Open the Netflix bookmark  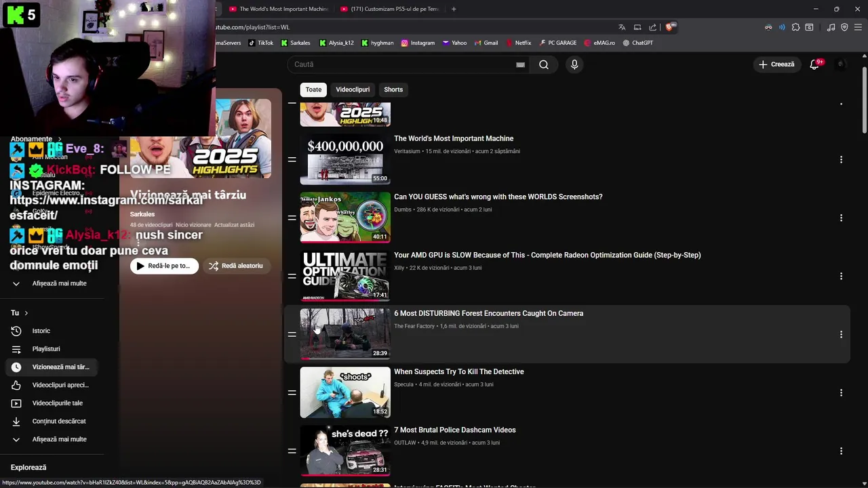click(x=518, y=43)
